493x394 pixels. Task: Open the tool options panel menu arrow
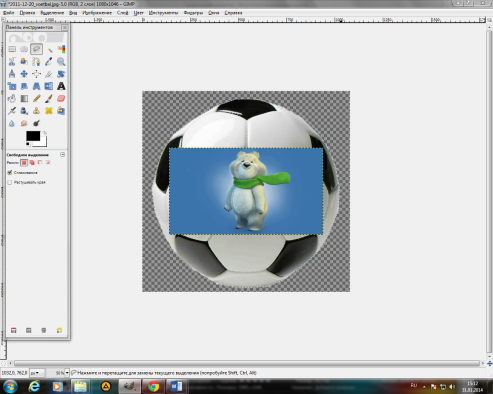(62, 155)
